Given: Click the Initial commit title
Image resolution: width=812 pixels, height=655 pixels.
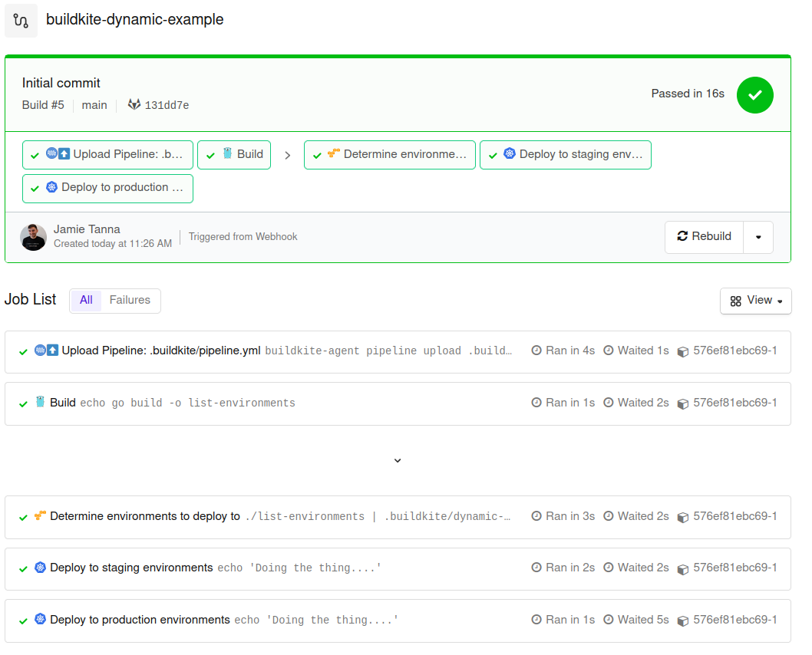Looking at the screenshot, I should pos(61,83).
